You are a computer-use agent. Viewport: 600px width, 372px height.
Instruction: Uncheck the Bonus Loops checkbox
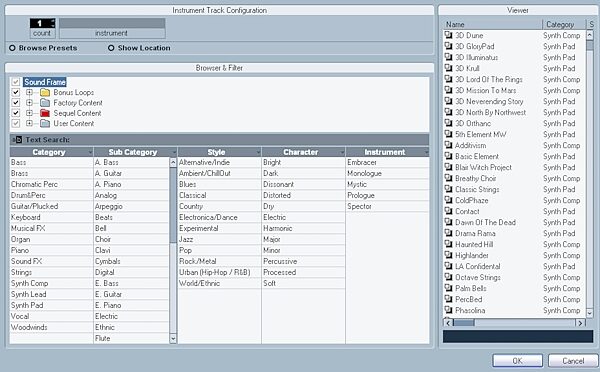(15, 92)
